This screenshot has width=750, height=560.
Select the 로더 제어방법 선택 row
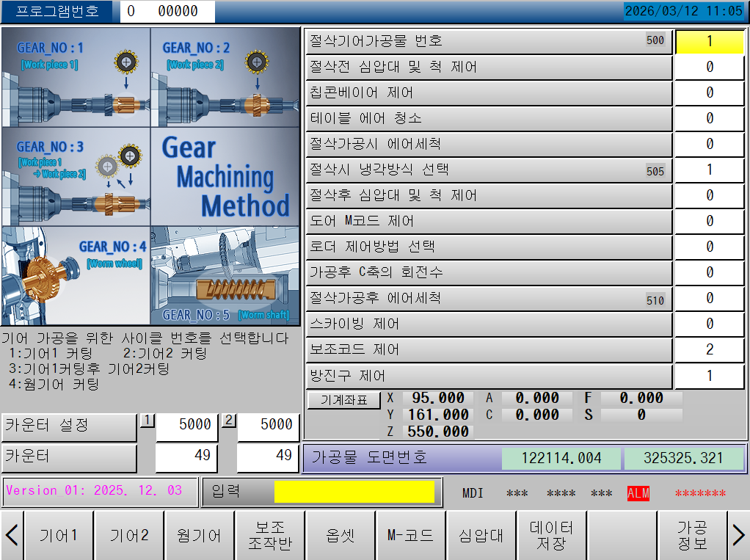tap(489, 247)
